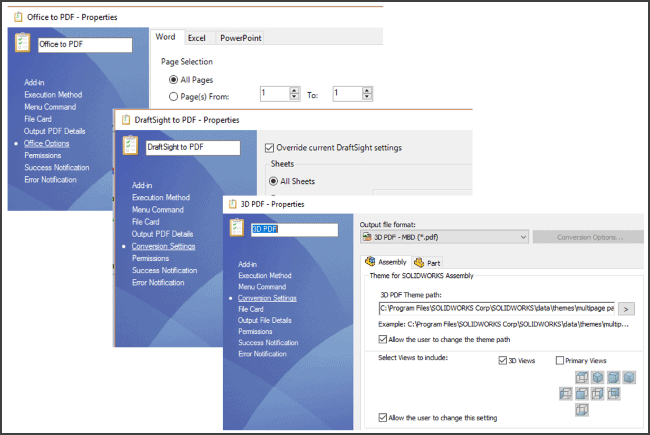Select the Page(s) From radio button
Screen dimensions: 650x435
click(x=174, y=96)
